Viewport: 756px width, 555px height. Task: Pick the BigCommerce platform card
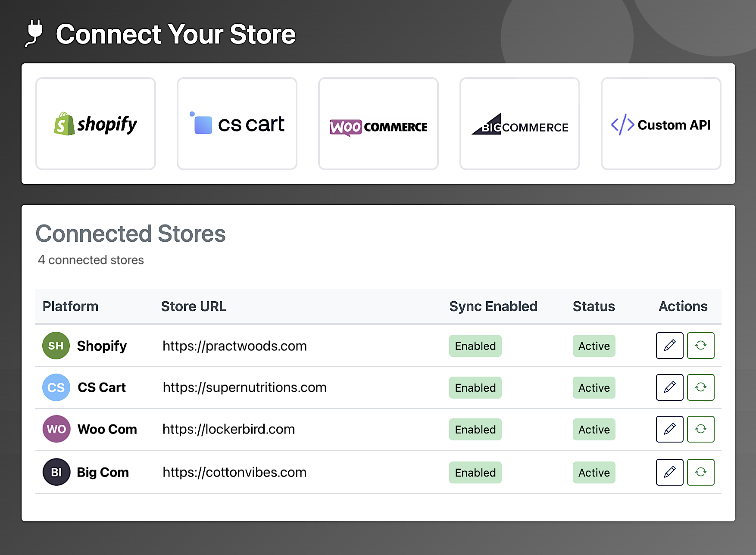(519, 124)
